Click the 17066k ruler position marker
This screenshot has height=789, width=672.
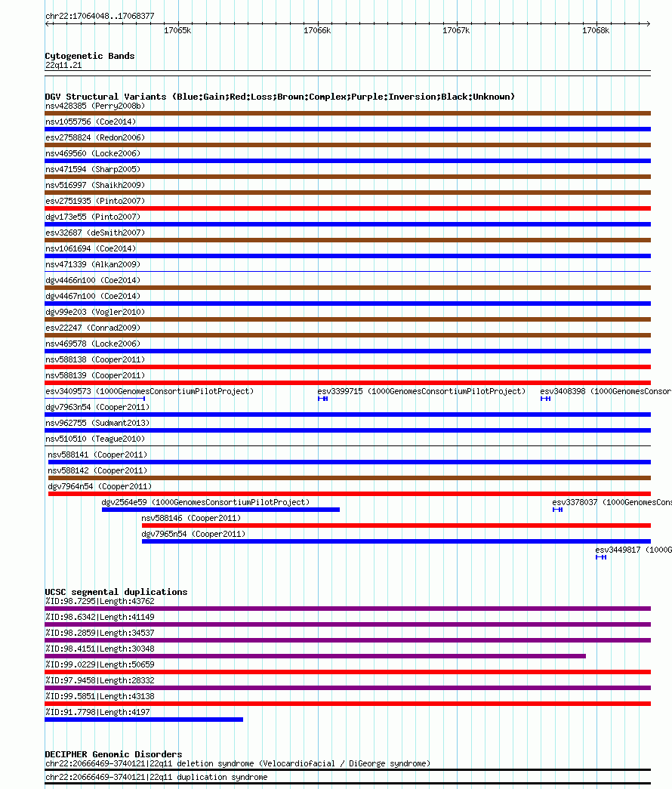coord(317,31)
